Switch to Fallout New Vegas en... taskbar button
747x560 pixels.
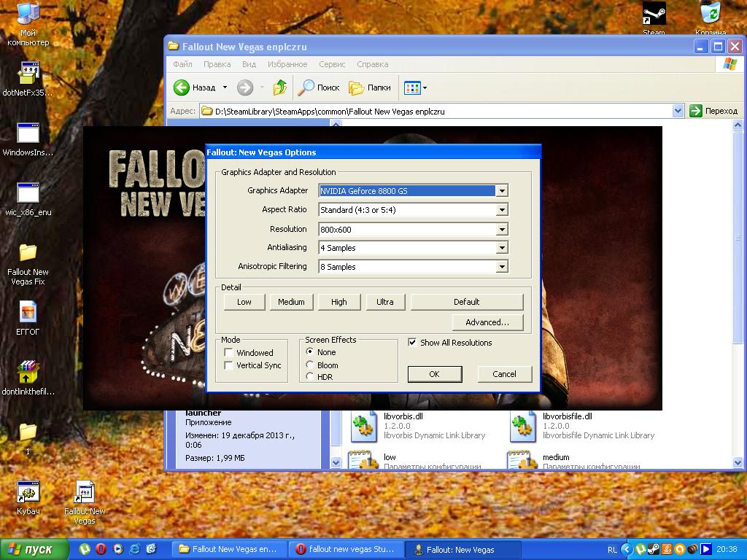[x=229, y=549]
